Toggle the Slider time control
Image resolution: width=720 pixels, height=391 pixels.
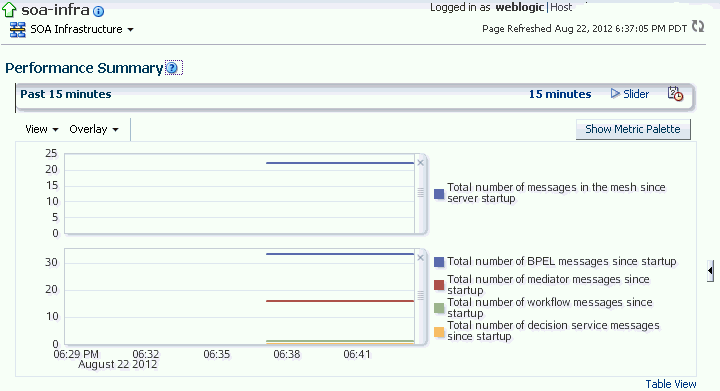coord(630,94)
